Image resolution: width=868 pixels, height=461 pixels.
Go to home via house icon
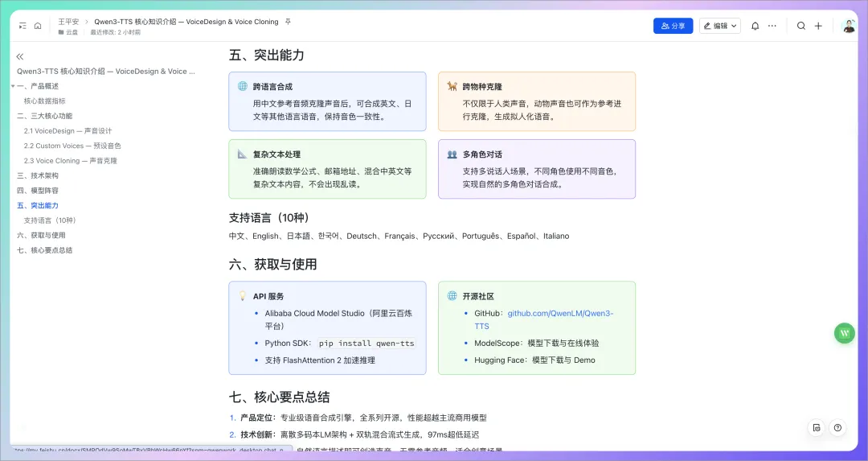[38, 26]
